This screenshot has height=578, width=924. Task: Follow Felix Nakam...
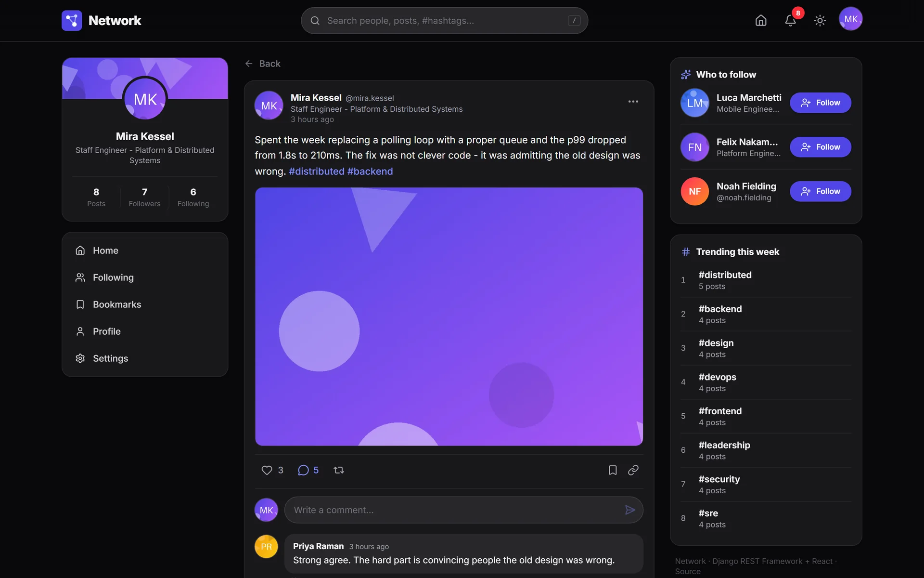[x=820, y=147]
